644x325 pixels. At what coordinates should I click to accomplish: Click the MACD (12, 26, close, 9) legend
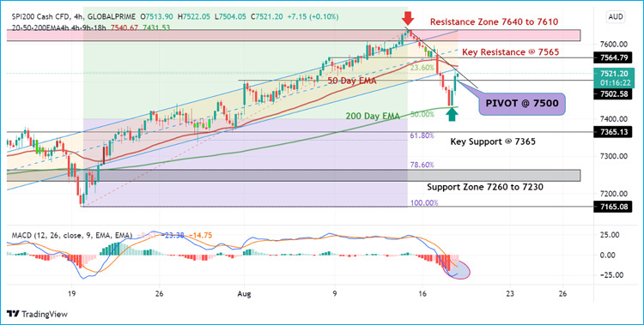pyautogui.click(x=72, y=236)
